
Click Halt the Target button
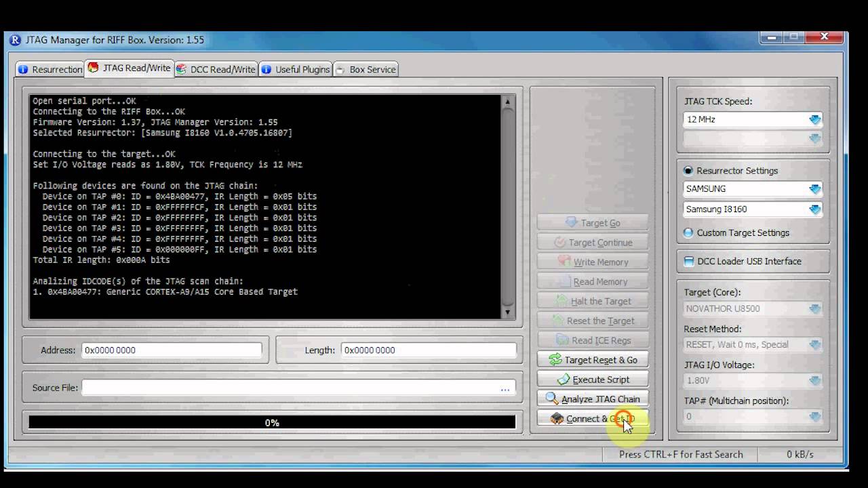pos(593,301)
